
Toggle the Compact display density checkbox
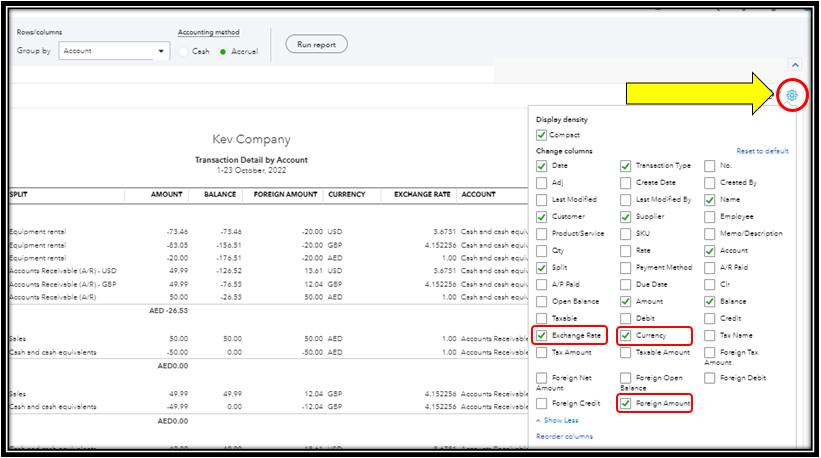coord(541,135)
